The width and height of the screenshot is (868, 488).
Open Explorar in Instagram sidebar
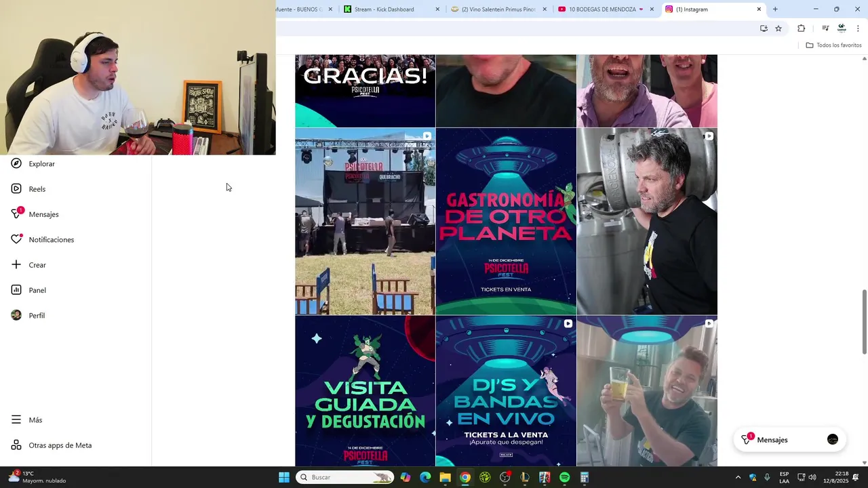(x=34, y=163)
